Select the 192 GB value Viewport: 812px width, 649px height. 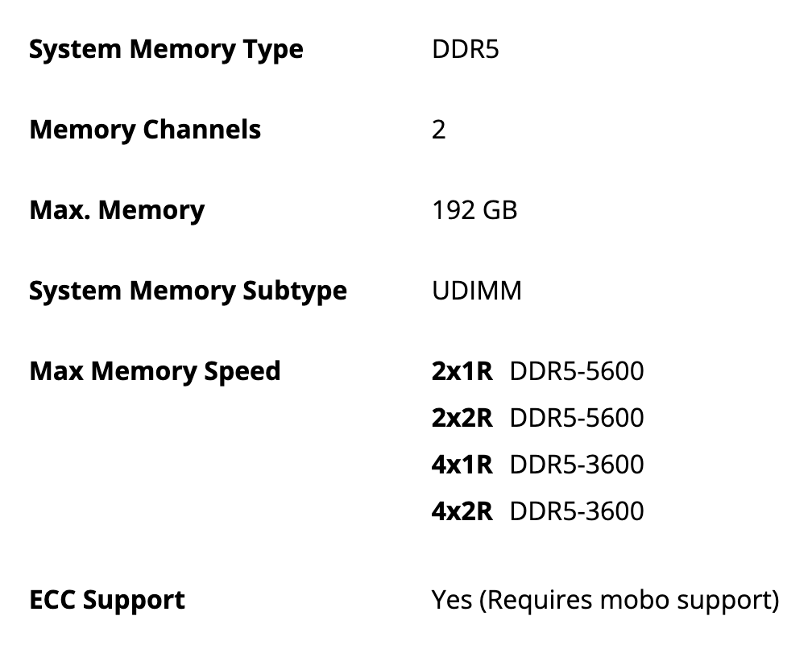click(x=474, y=210)
